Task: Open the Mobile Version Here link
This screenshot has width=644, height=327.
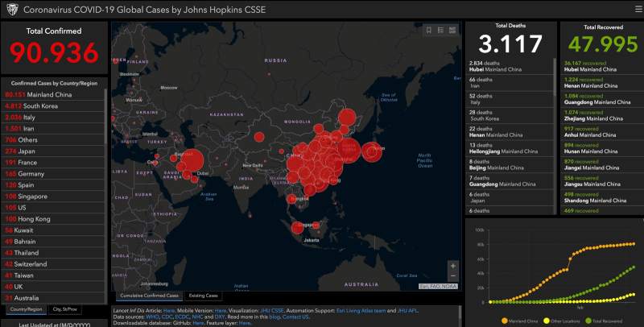Action: (220, 311)
